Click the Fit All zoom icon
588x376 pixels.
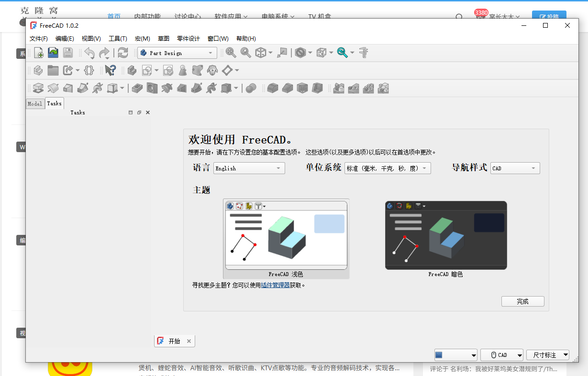click(231, 53)
